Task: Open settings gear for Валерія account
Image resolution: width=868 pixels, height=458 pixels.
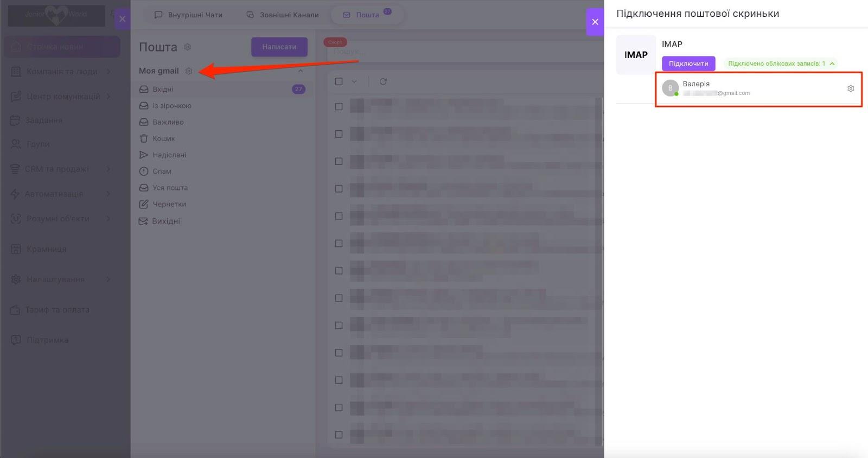Action: click(x=851, y=88)
